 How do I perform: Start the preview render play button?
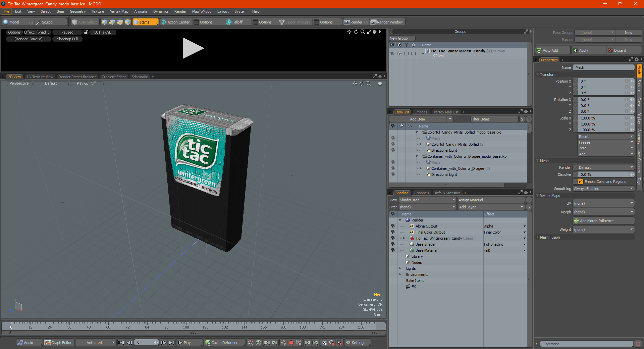tap(193, 48)
